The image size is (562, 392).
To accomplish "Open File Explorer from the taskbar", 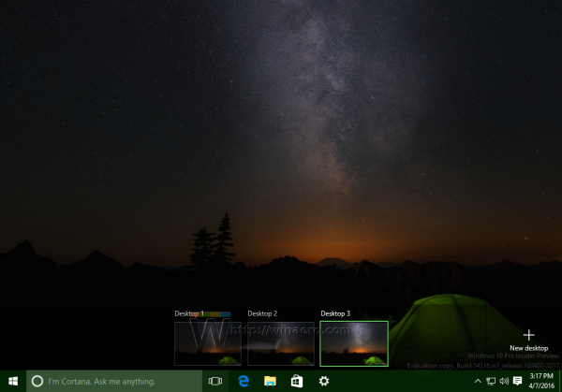I will [270, 382].
